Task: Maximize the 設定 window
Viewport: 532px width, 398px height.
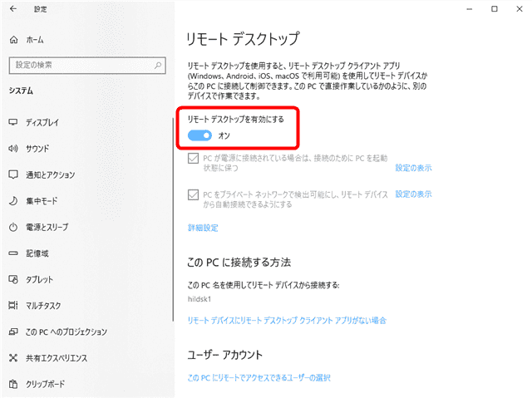Action: tap(495, 9)
